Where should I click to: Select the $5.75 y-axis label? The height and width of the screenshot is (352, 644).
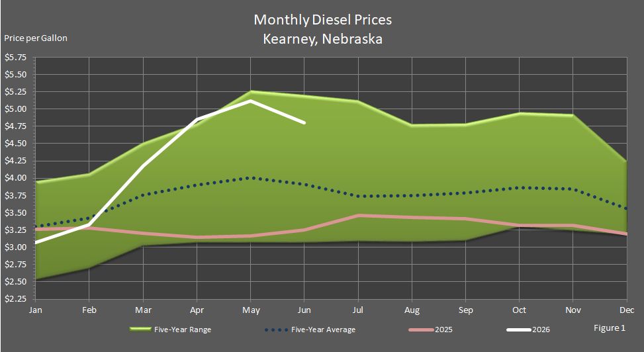point(16,58)
